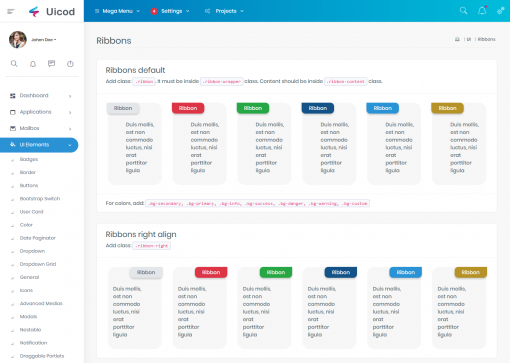510x363 pixels.
Task: Click the settings gears icon in the header
Action: 500,11
